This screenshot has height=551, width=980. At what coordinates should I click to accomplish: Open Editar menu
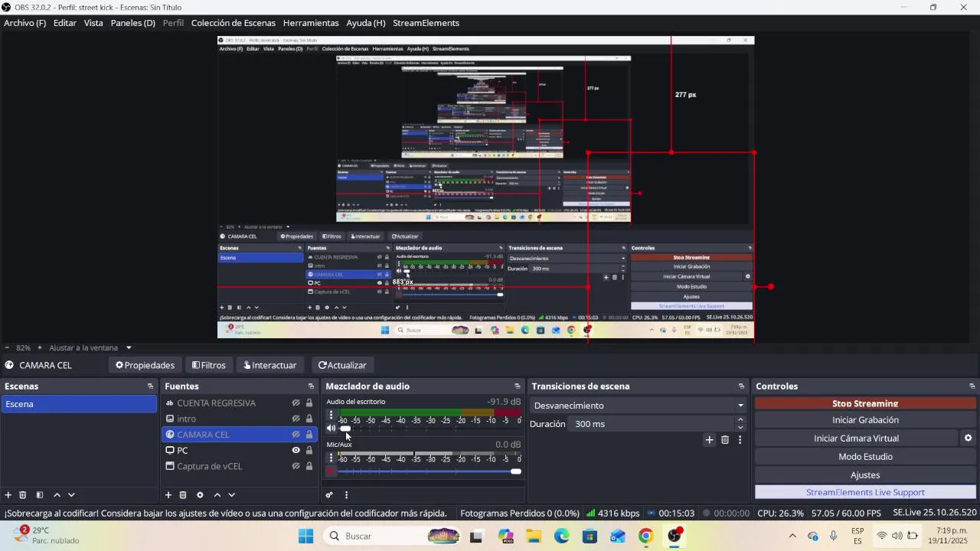[64, 23]
